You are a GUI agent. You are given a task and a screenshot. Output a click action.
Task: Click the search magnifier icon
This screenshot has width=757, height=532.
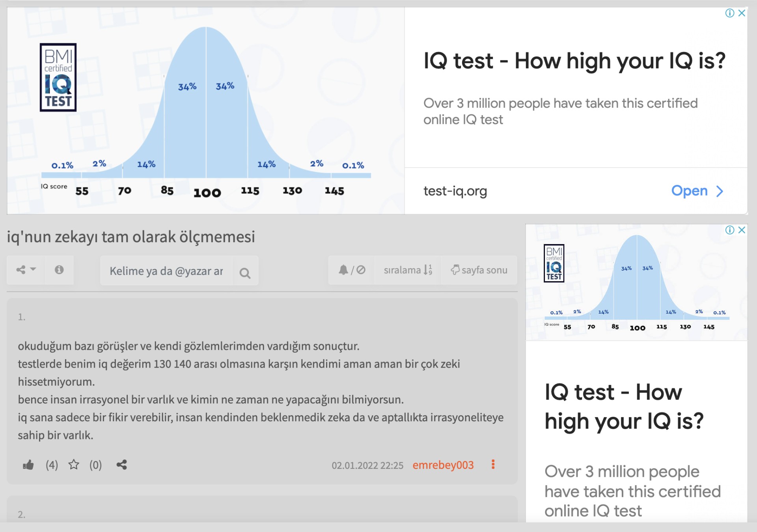tap(245, 273)
